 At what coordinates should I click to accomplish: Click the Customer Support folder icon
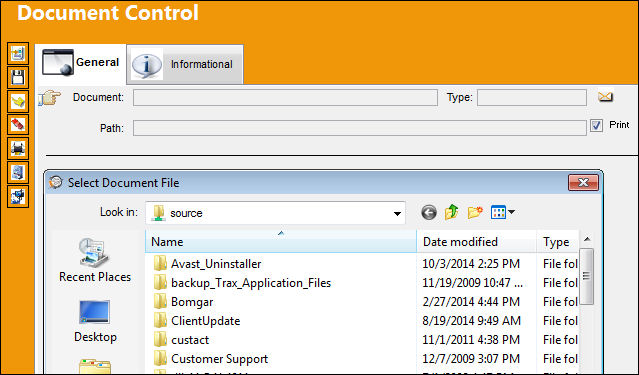click(160, 358)
